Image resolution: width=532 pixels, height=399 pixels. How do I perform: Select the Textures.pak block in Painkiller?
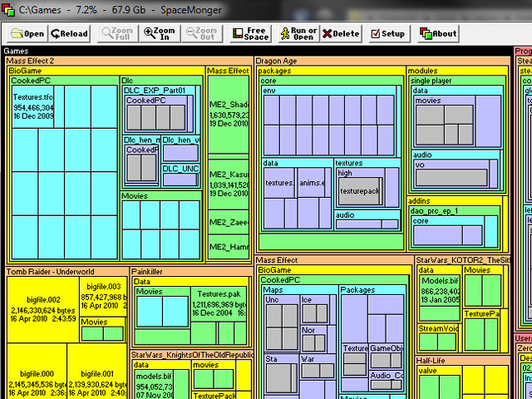click(219, 305)
